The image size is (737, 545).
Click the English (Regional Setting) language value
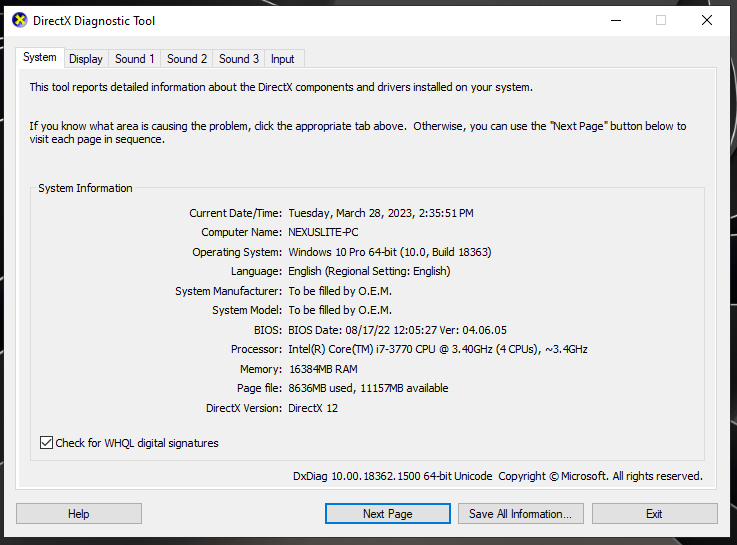point(369,271)
